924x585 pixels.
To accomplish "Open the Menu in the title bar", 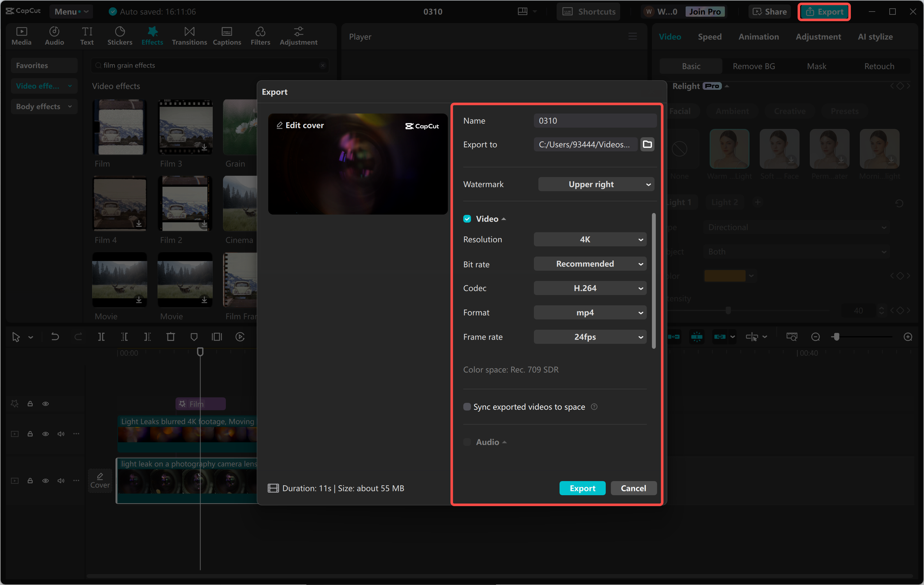I will [71, 12].
